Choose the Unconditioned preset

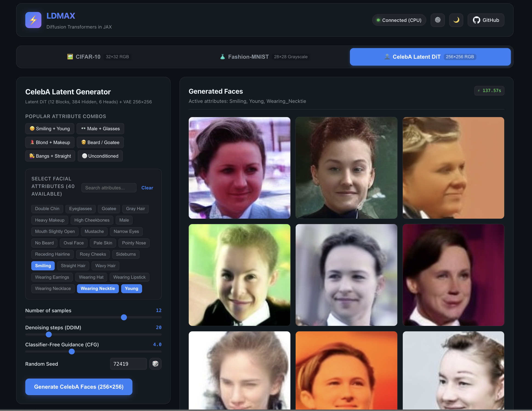pos(100,156)
